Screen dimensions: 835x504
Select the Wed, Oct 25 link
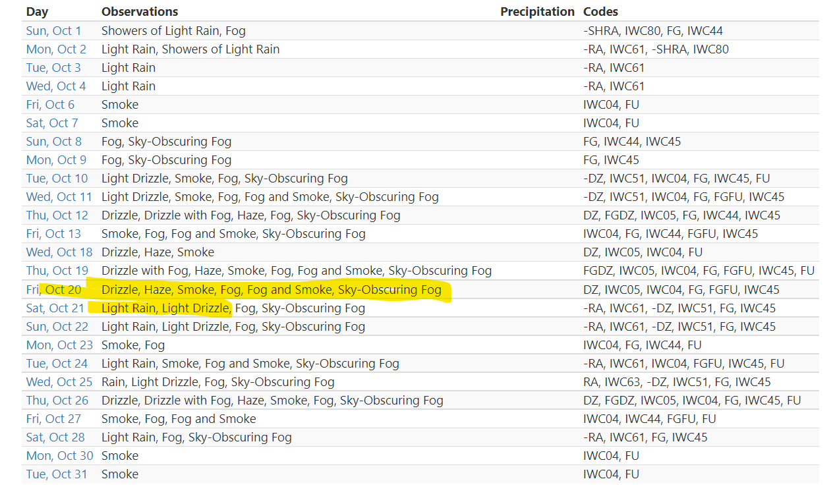point(59,382)
